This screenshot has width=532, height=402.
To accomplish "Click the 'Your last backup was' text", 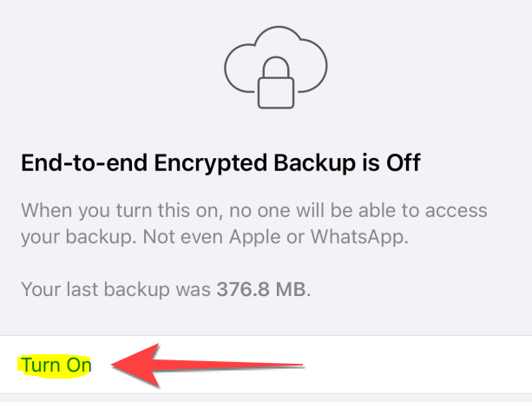I will coord(116,289).
